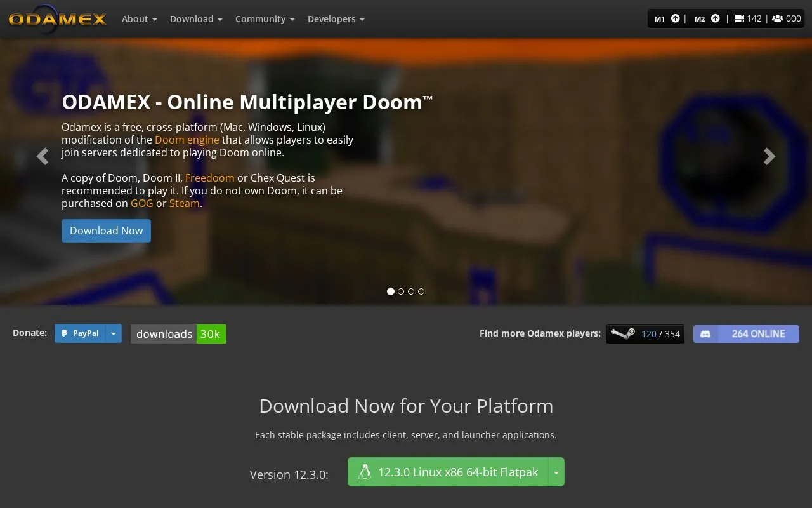The image size is (812, 508).
Task: Click the M1 master server up-arrow icon
Action: coord(676,18)
